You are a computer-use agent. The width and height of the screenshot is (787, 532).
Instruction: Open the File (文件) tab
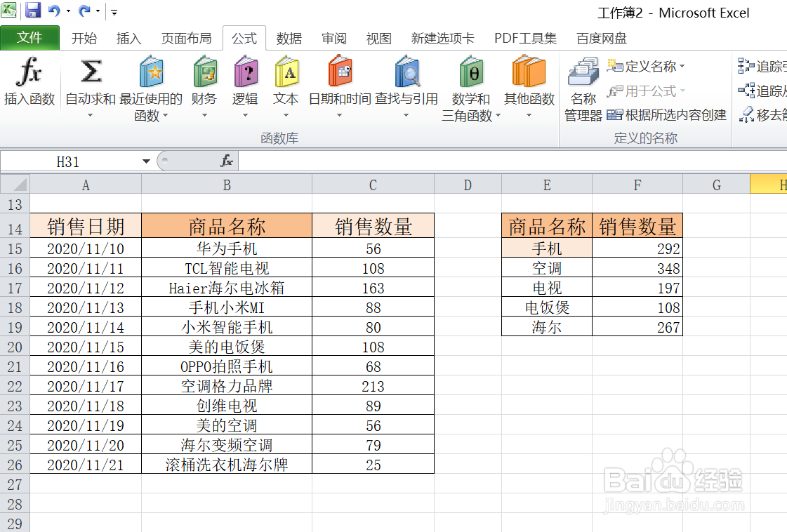[29, 38]
